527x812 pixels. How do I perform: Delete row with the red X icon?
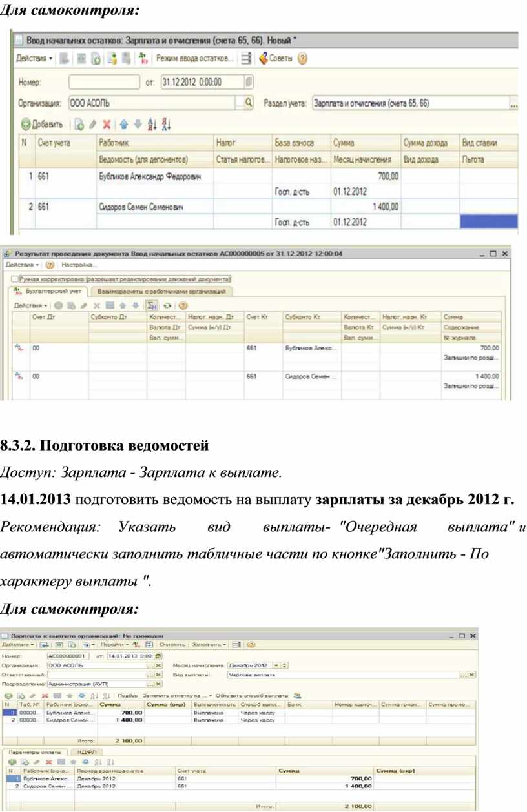click(107, 124)
